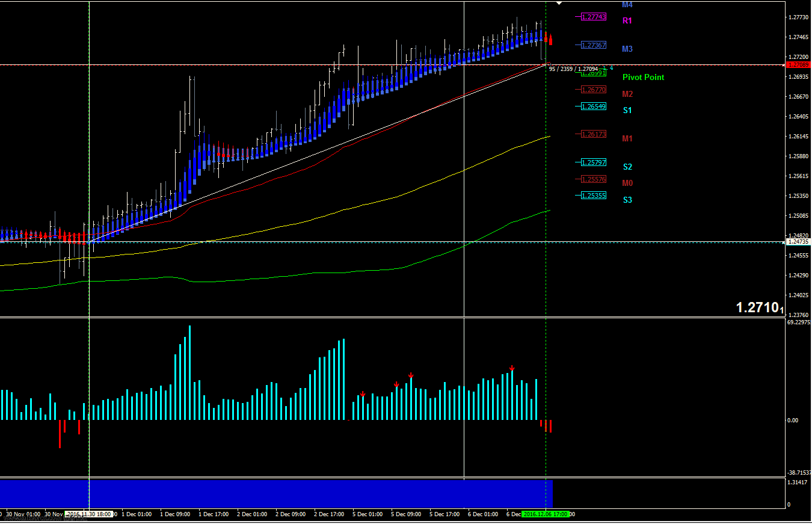Click the cyan 1.26549 price tag

[593, 106]
